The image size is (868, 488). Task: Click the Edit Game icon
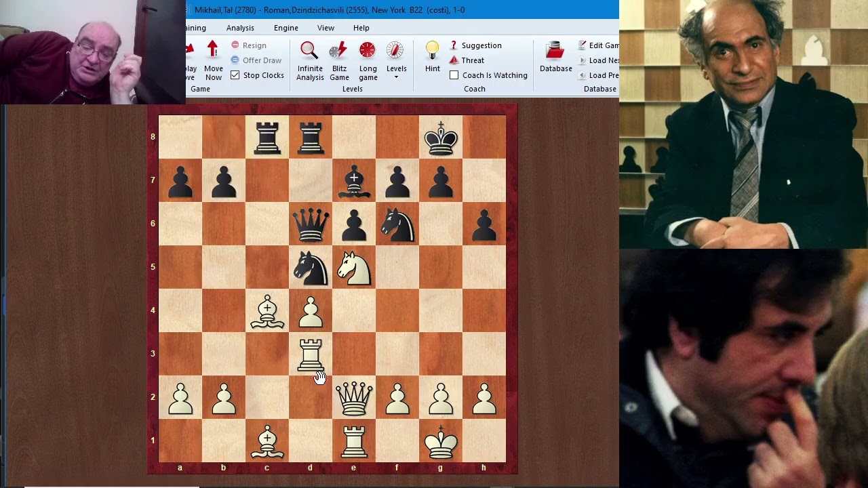[583, 45]
